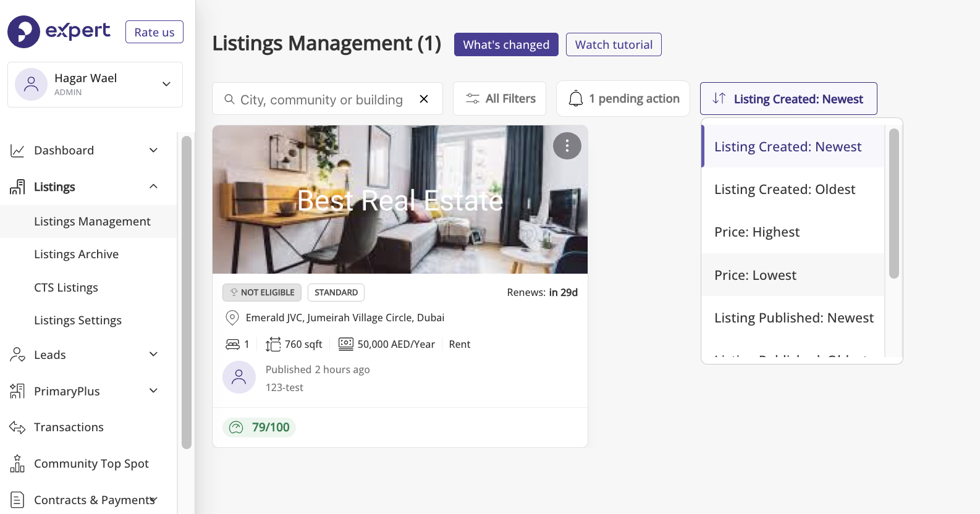The height and width of the screenshot is (514, 980).
Task: Click the price money icon on listing
Action: (346, 344)
